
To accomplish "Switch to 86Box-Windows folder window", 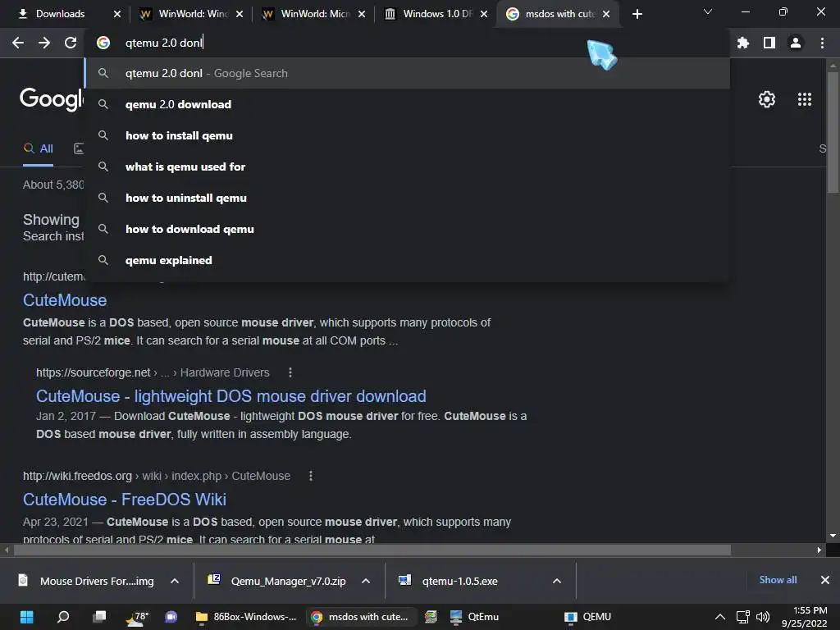I will (x=246, y=617).
